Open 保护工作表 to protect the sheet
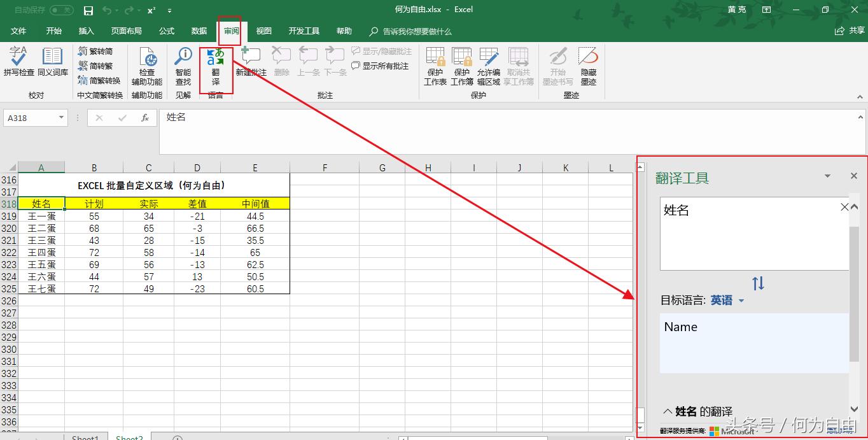The image size is (868, 440). [x=435, y=67]
